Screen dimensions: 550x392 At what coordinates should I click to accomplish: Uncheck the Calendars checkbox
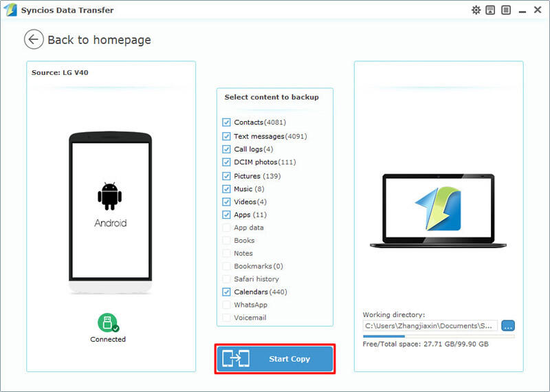(226, 292)
